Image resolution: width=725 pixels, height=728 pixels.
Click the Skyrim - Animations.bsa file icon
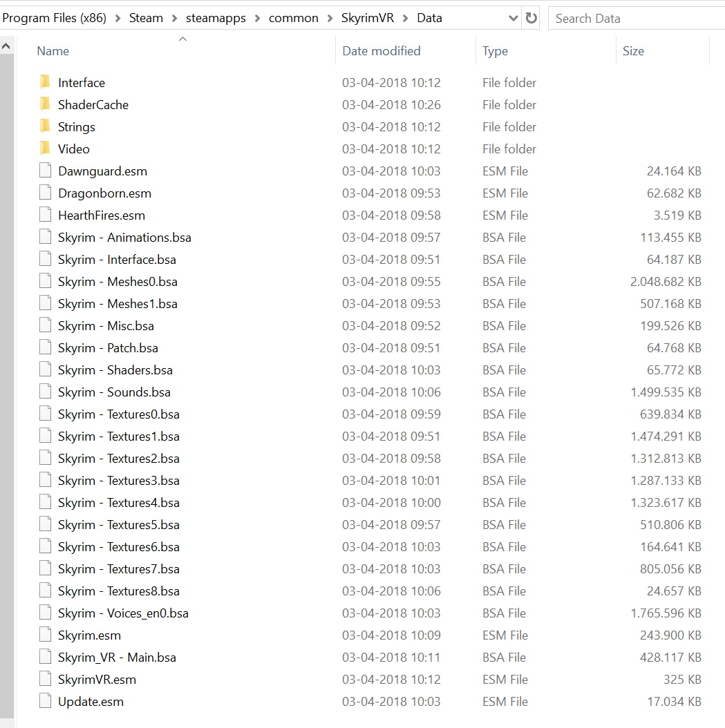45,237
